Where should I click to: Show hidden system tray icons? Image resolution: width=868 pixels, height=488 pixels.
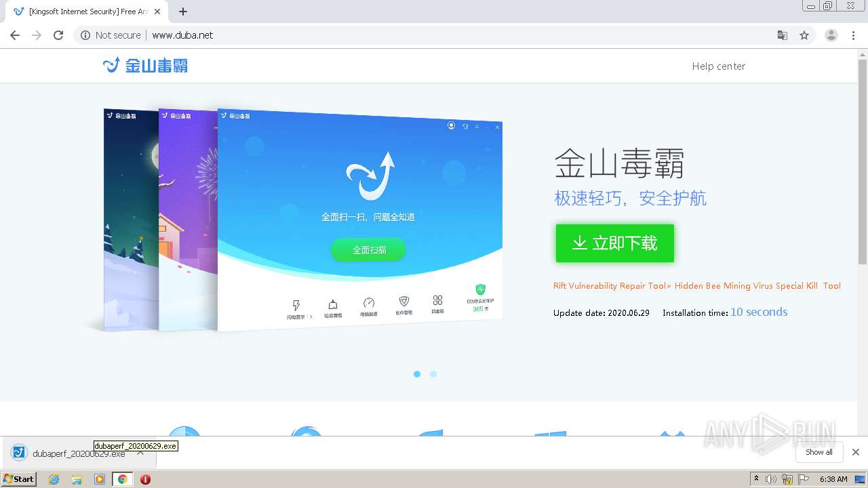click(x=757, y=479)
